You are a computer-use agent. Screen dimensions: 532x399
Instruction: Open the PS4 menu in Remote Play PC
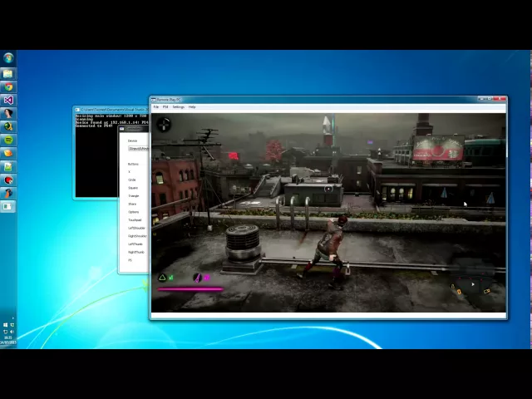165,107
